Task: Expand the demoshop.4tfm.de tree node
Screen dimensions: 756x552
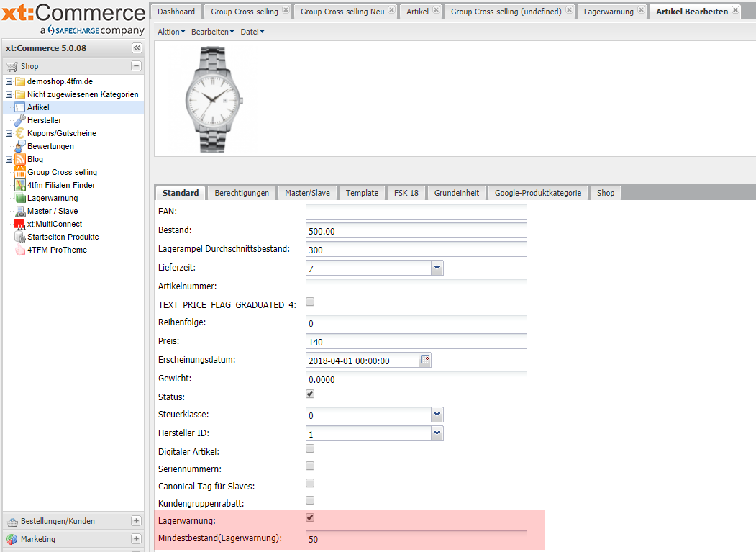Action: tap(9, 81)
